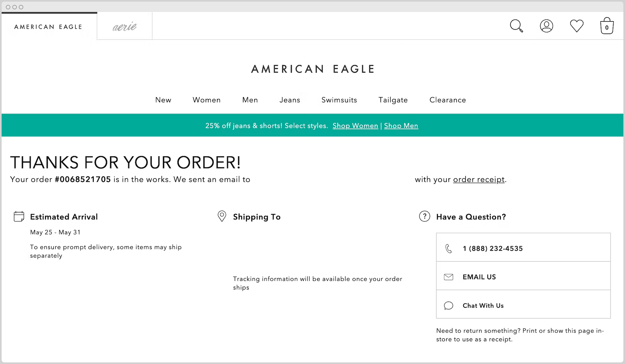The width and height of the screenshot is (625, 364).
Task: Click the question mark icon near Have a Question
Action: pyautogui.click(x=424, y=216)
